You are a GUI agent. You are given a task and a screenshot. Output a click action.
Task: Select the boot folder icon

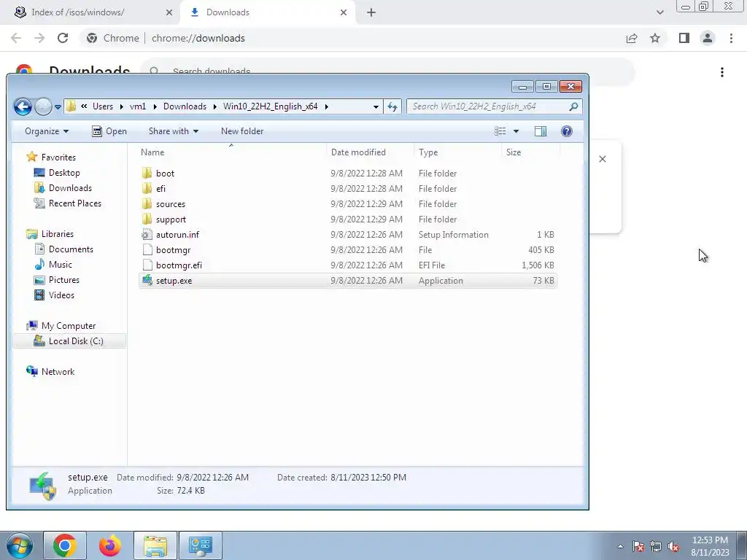[147, 174]
